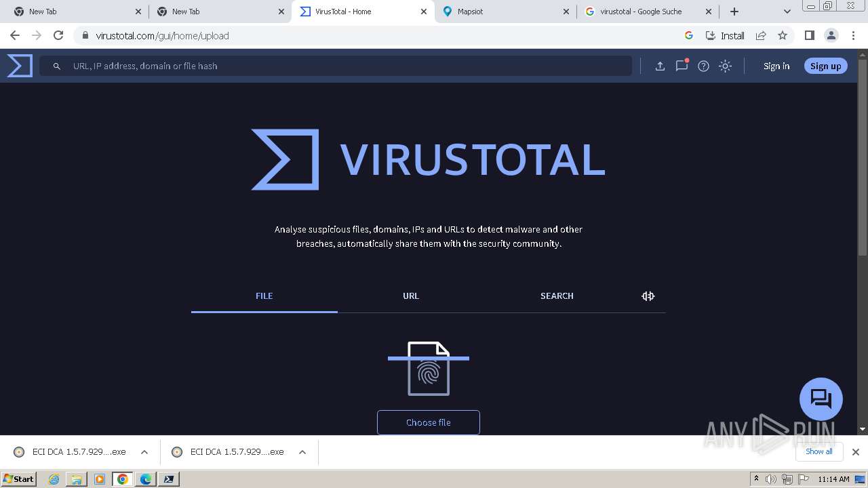
Task: Click the taskbar clock 11:14 AM
Action: coord(833,479)
